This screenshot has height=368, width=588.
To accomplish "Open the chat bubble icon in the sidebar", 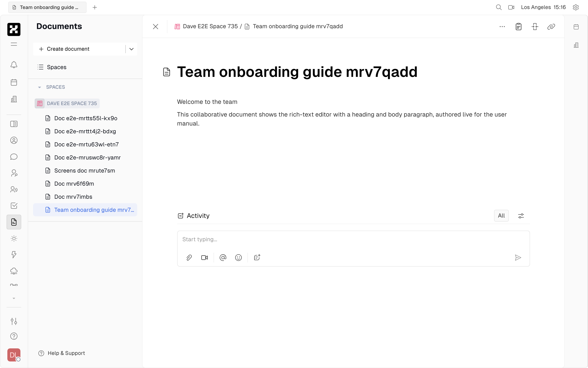I will (x=14, y=157).
